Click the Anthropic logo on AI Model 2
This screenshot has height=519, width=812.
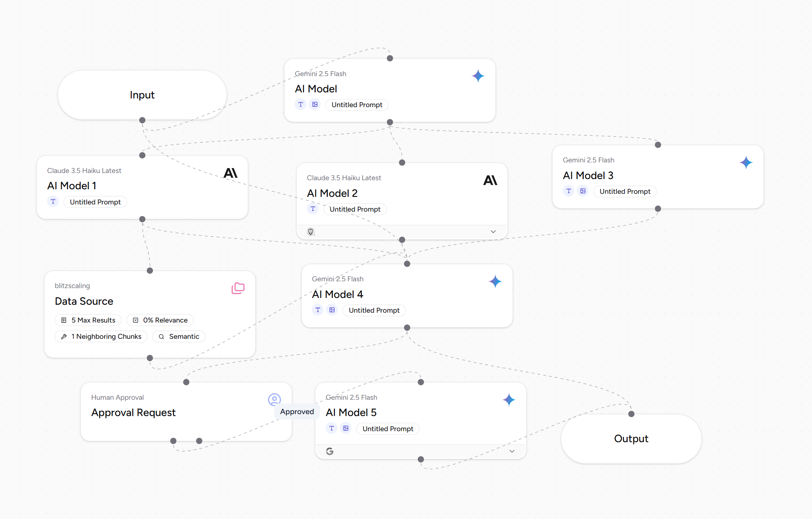[490, 180]
